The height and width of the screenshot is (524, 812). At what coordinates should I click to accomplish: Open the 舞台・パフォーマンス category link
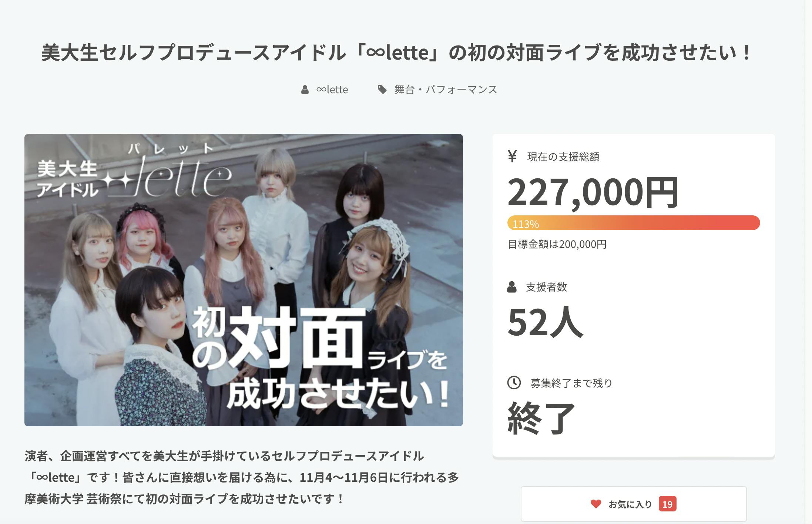(x=446, y=90)
